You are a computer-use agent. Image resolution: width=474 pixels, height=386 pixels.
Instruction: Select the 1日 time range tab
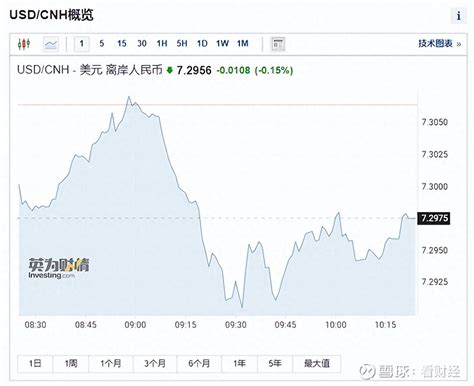click(35, 364)
